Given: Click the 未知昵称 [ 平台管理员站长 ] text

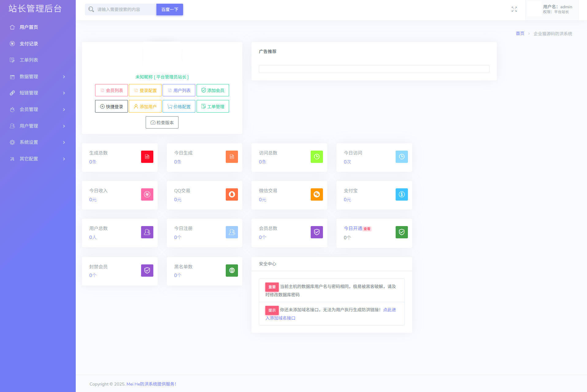Looking at the screenshot, I should pyautogui.click(x=162, y=77).
